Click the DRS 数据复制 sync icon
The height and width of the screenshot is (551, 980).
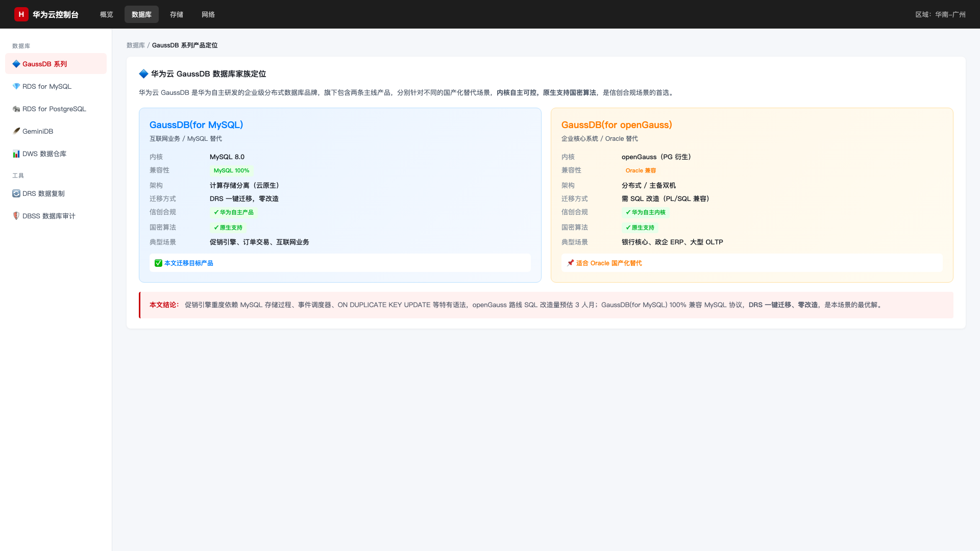coord(16,193)
